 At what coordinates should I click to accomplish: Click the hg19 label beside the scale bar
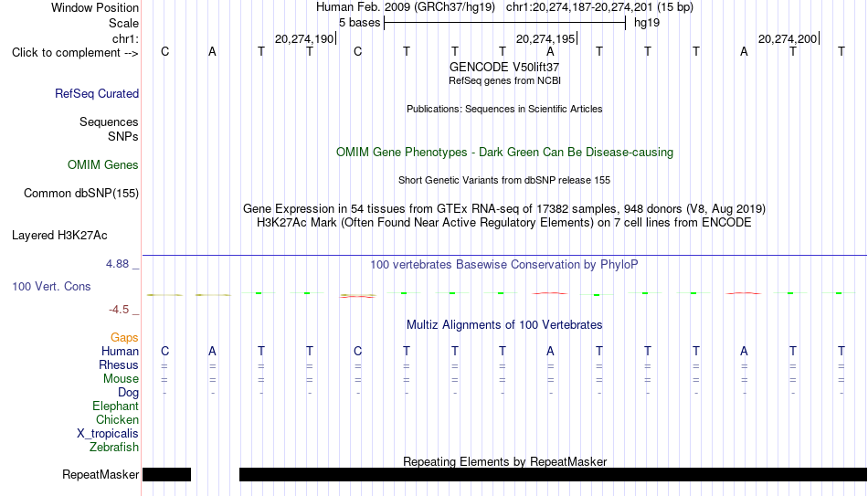(647, 23)
